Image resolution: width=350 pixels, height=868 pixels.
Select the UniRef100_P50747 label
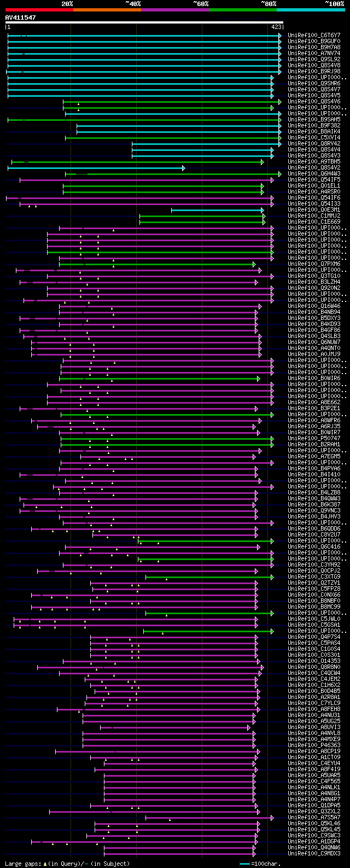coord(314,438)
